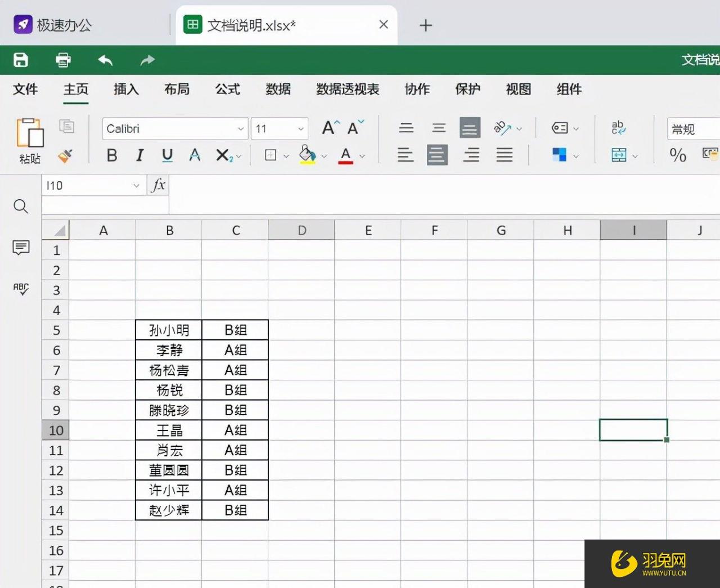Switch to the 插入 tab
This screenshot has width=720, height=588.
(x=126, y=89)
